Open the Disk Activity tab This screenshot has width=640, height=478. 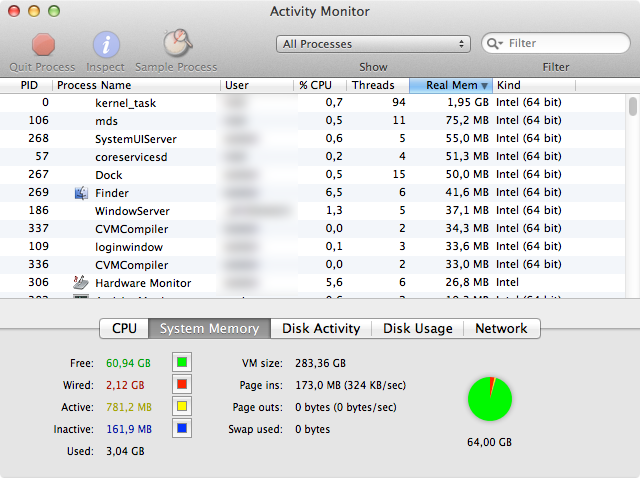click(x=321, y=329)
